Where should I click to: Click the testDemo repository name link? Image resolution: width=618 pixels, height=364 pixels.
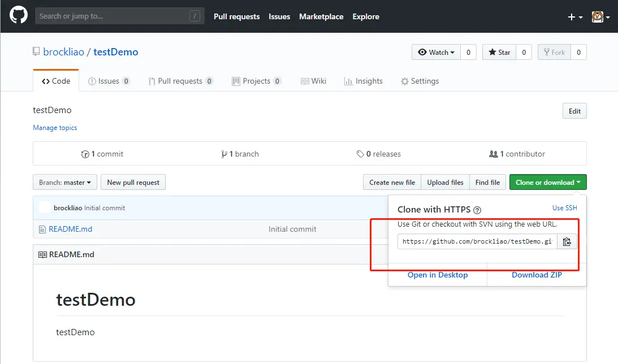(x=115, y=52)
